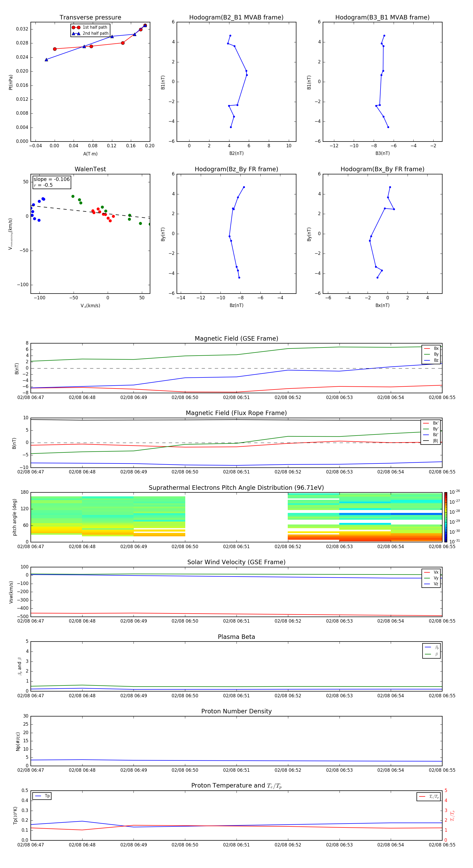
Task: Select "Bz'" in the Flux Rope legend
Action: (431, 435)
